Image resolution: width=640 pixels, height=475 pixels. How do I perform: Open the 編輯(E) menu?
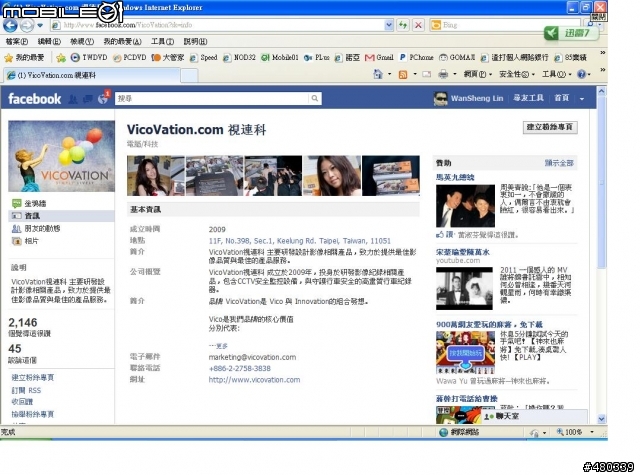tap(49, 41)
